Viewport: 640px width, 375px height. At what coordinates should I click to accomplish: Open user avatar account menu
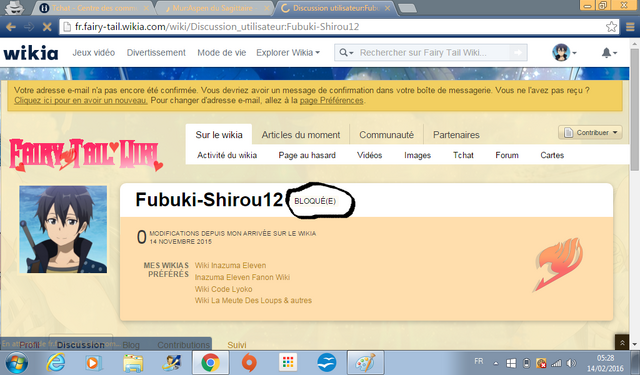click(564, 53)
